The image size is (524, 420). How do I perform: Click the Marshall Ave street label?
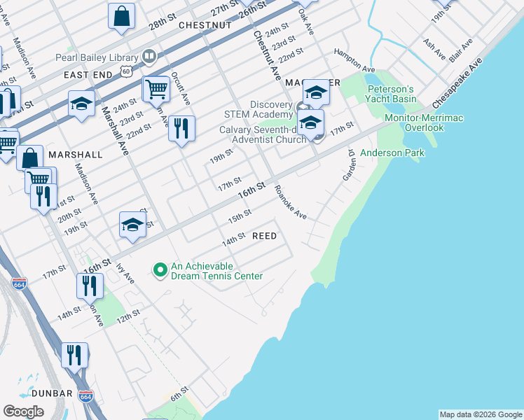pyautogui.click(x=116, y=131)
